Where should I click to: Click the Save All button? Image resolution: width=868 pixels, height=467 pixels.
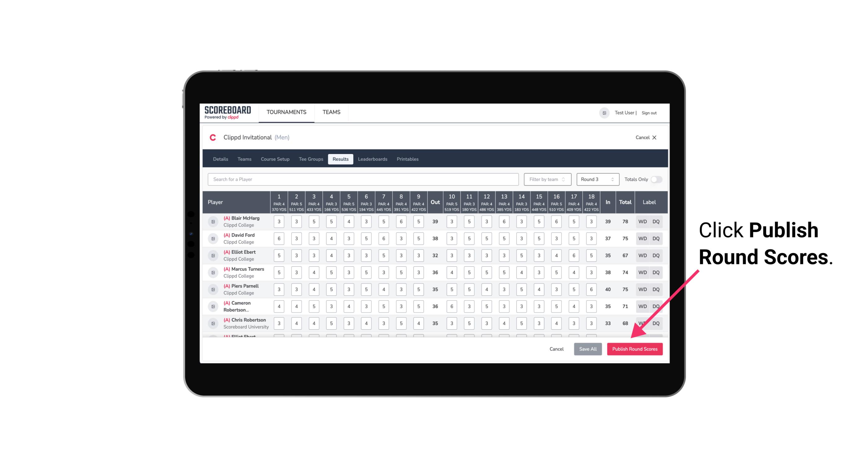click(x=588, y=349)
